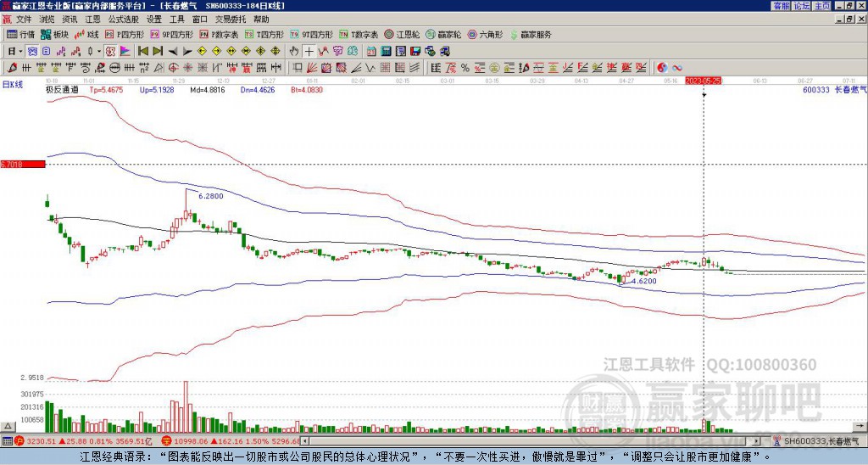Toggle the crosshair cursor button
The height and width of the screenshot is (465, 868).
pos(309,51)
